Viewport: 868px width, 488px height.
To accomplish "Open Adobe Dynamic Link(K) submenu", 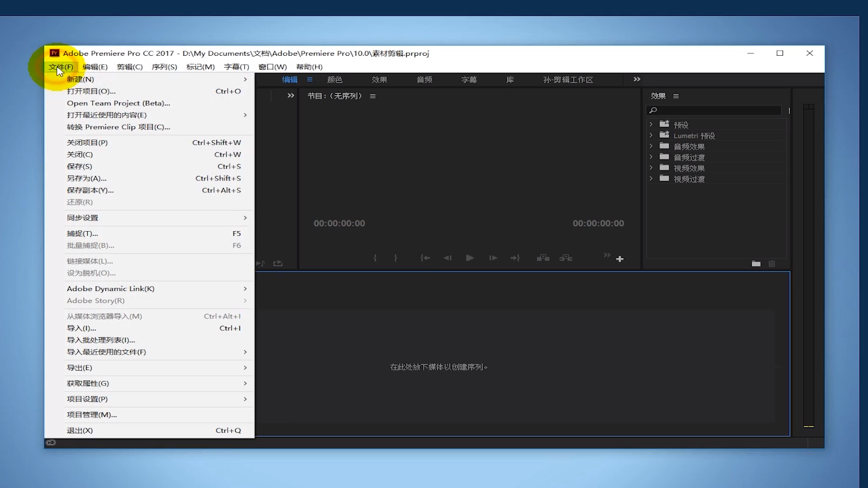I will tap(149, 289).
